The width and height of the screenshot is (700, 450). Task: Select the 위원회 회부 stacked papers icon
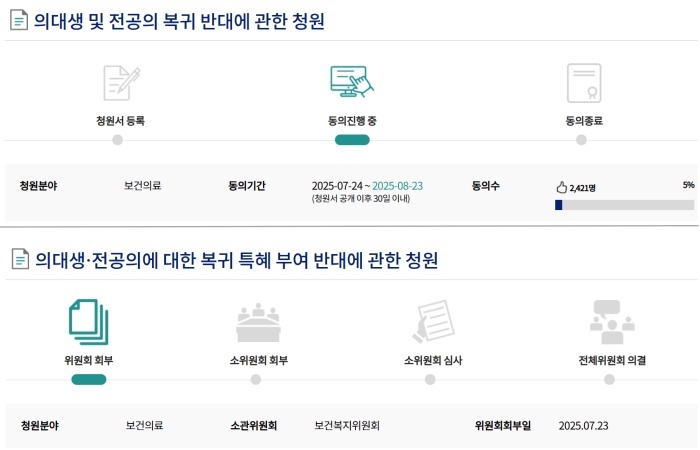click(x=89, y=322)
